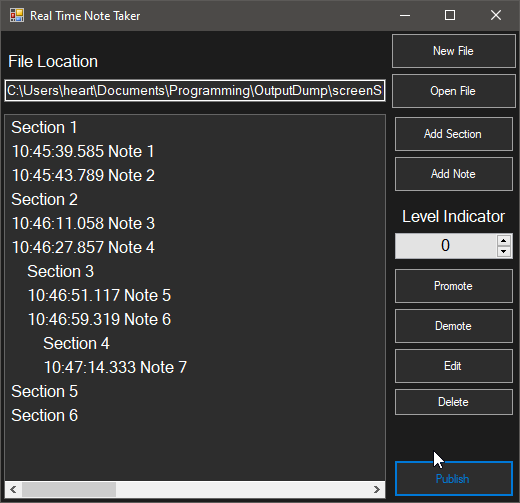The height and width of the screenshot is (503, 520).
Task: Increase the Level Indicator value
Action: point(504,240)
